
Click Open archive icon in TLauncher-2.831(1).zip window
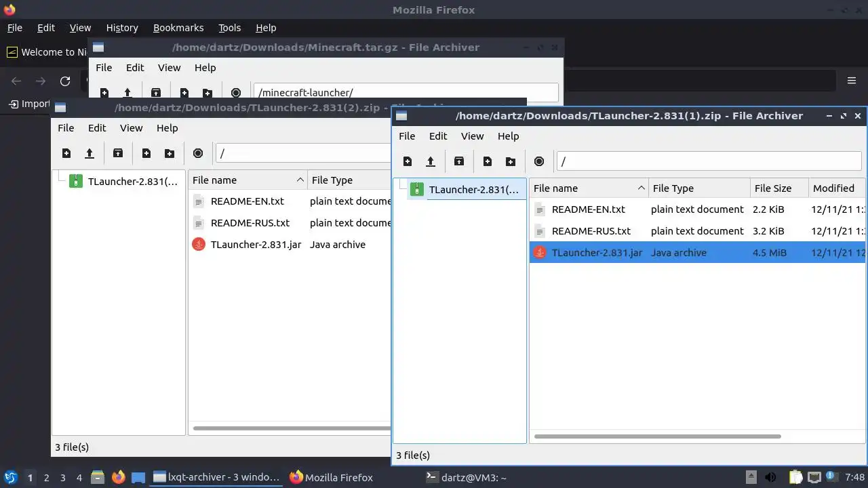431,161
